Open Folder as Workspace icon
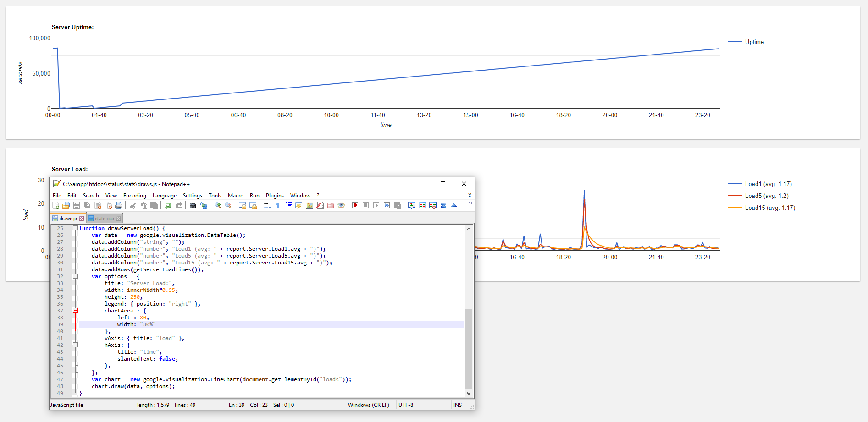Image resolution: width=868 pixels, height=422 pixels. tap(331, 205)
